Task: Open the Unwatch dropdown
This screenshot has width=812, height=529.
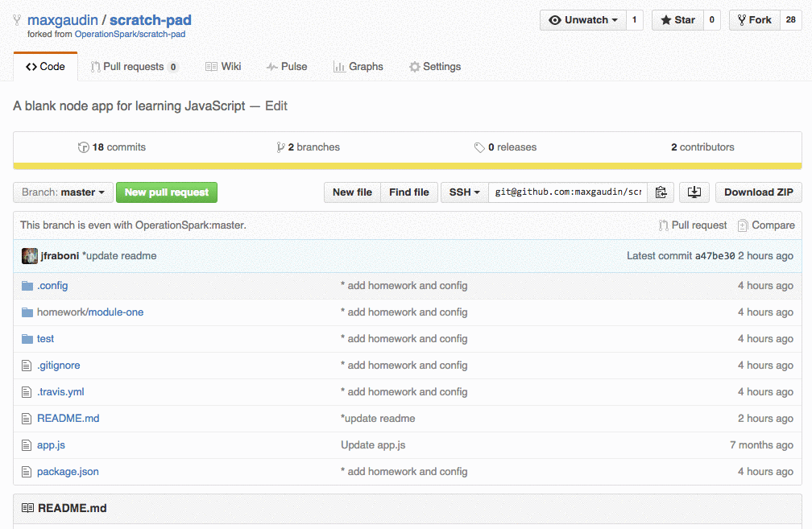Action: (x=583, y=20)
